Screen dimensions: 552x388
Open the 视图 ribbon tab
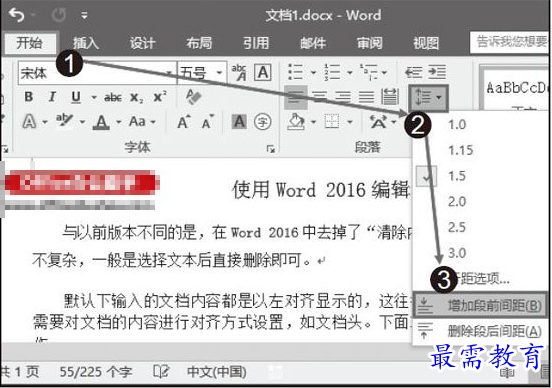(x=426, y=43)
